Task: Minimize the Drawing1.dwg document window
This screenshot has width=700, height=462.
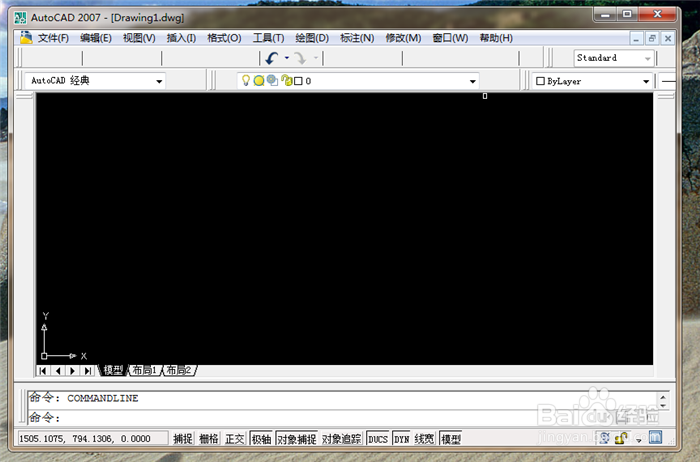Action: pyautogui.click(x=636, y=38)
